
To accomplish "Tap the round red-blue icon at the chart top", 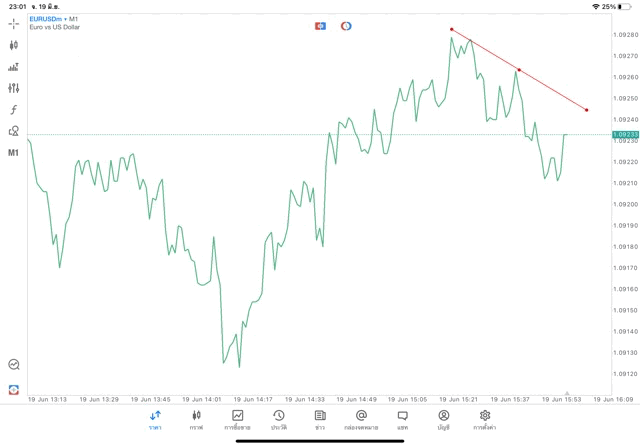I will click(346, 25).
